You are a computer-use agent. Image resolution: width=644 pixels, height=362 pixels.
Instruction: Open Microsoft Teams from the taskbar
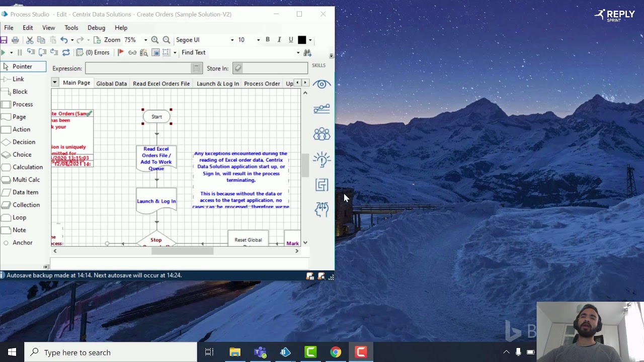[x=260, y=352]
